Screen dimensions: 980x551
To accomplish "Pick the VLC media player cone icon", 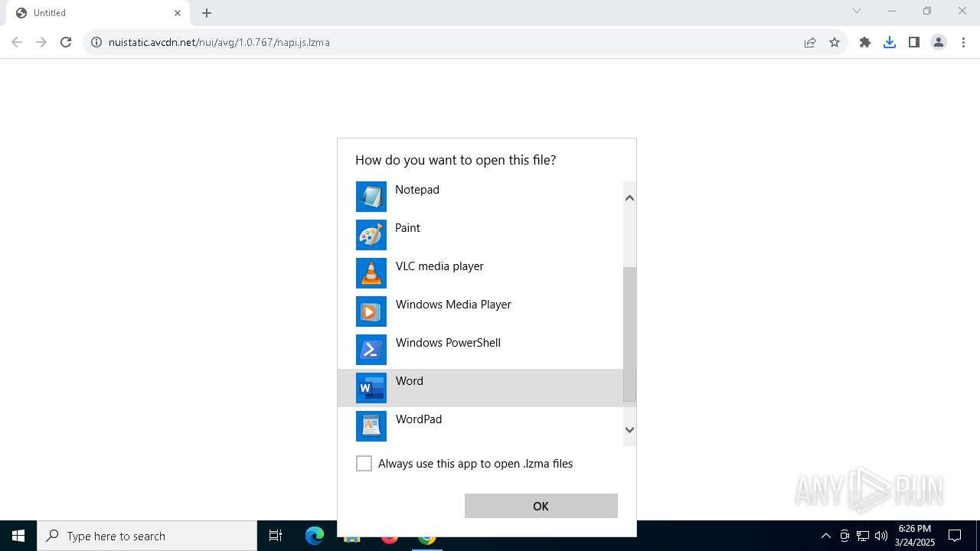I will tap(371, 273).
